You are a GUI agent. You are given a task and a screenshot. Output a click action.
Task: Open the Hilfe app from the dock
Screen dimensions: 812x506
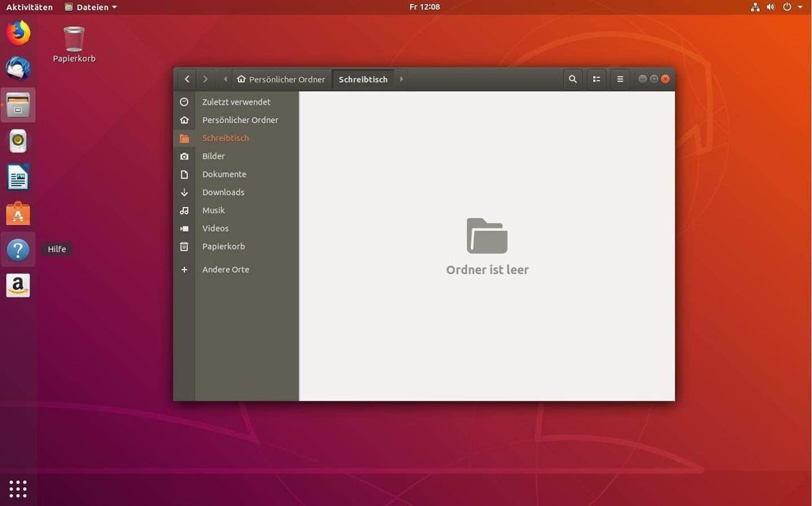(17, 249)
